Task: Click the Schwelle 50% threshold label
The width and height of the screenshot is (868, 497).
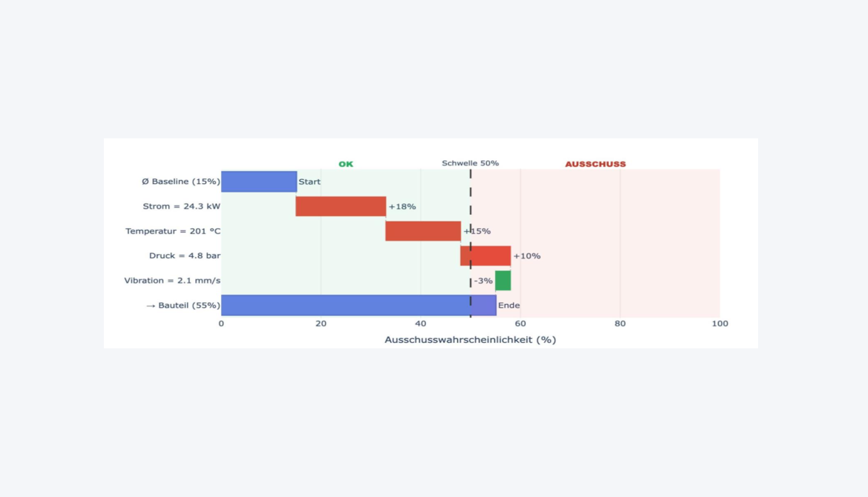Action: click(470, 163)
